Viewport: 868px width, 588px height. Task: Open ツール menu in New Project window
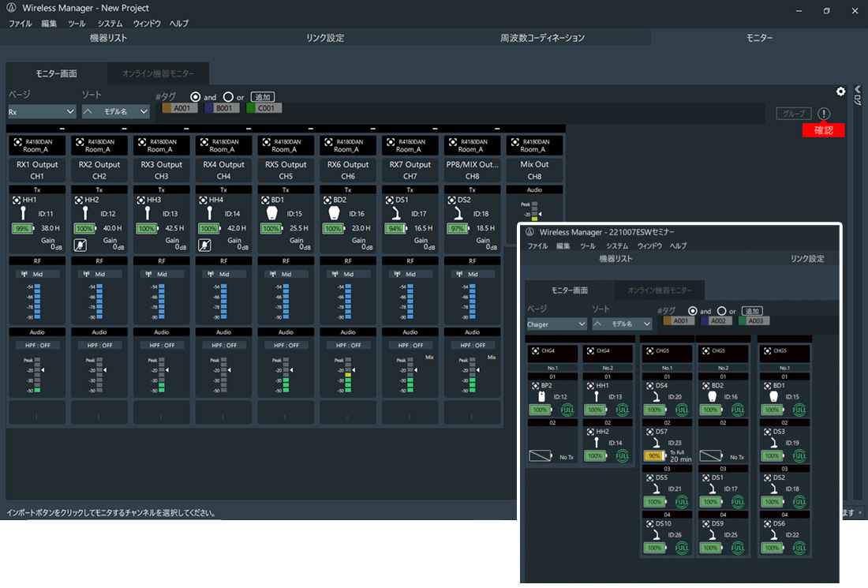77,23
